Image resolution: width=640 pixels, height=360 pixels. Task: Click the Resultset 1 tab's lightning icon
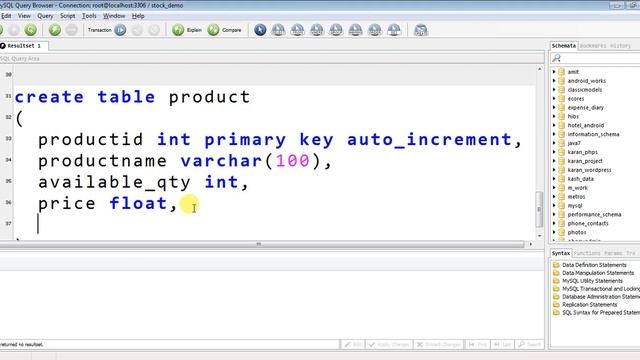click(x=3, y=46)
